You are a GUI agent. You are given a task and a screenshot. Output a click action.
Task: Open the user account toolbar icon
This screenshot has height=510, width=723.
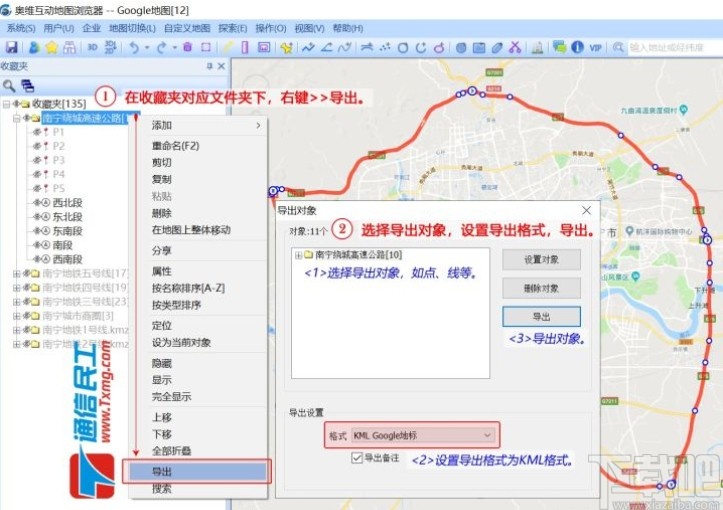point(34,47)
